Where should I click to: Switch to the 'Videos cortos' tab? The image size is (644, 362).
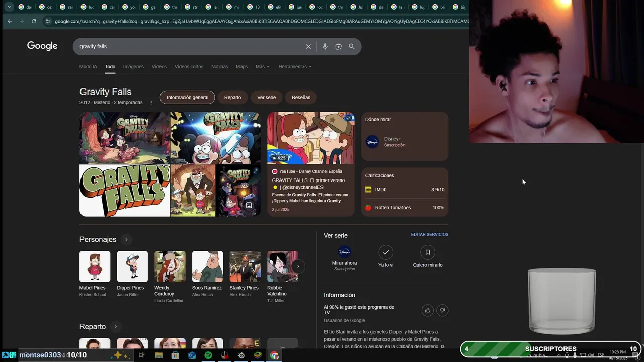189,67
